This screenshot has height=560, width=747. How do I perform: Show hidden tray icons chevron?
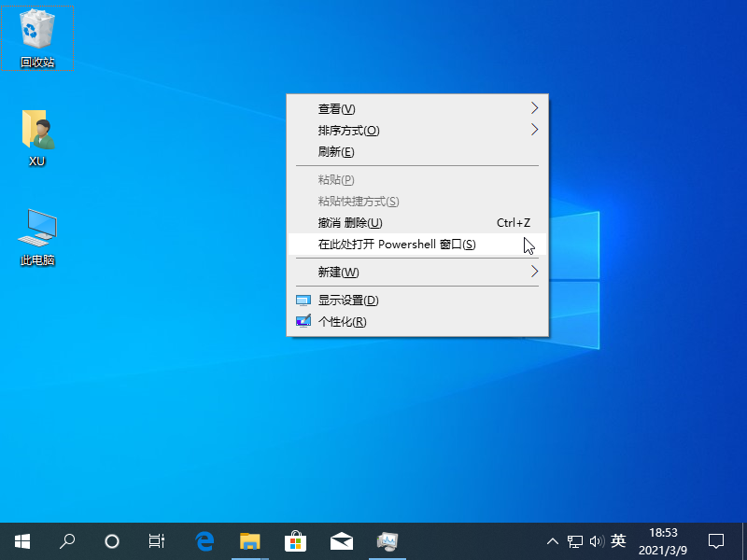[x=553, y=540]
